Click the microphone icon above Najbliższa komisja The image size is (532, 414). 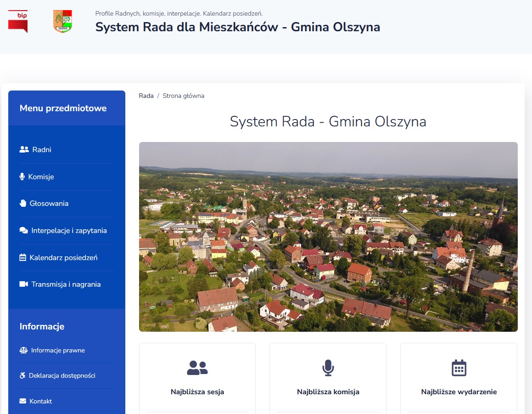328,368
